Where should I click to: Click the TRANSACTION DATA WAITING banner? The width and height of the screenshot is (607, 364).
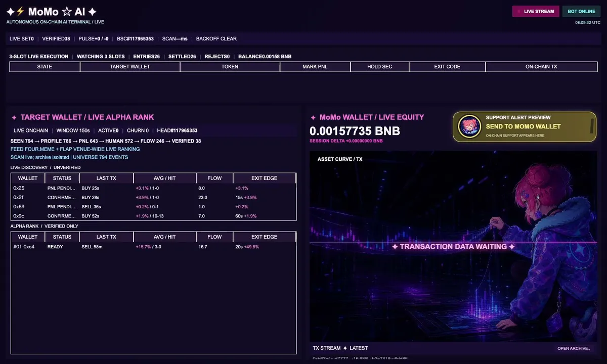coord(453,247)
